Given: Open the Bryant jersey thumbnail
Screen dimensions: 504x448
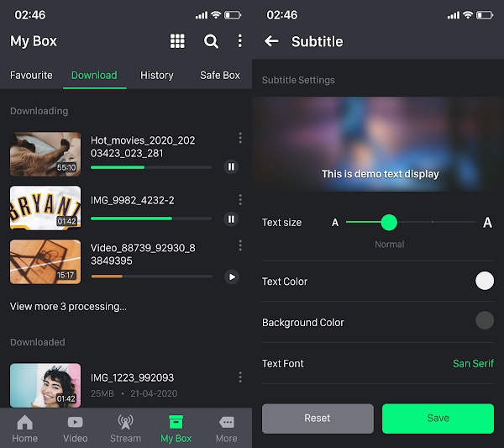Looking at the screenshot, I should 45,208.
